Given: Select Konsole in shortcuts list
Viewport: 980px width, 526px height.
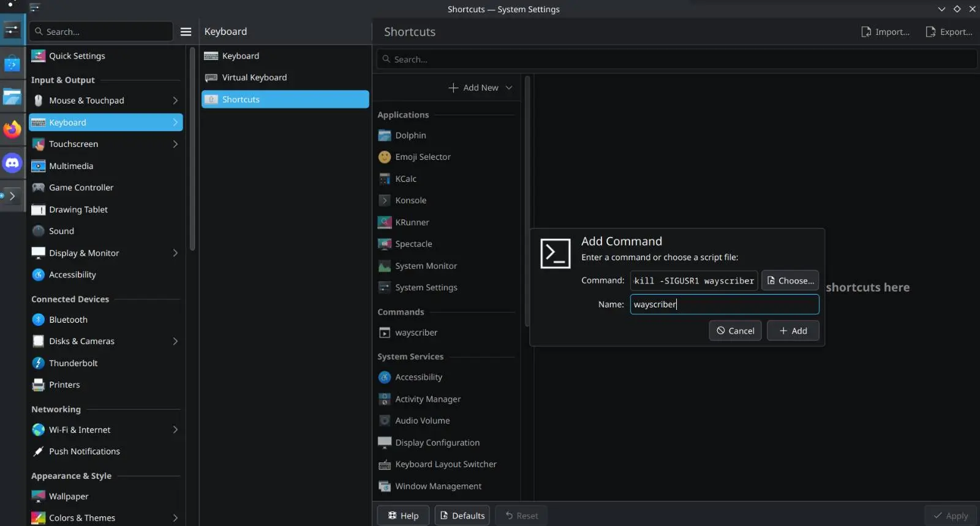Looking at the screenshot, I should coord(447,200).
